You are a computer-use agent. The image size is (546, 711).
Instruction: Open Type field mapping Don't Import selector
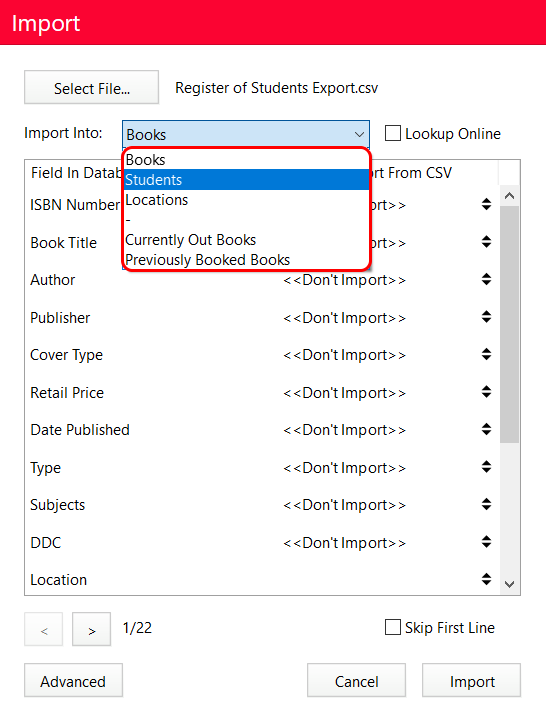click(344, 468)
